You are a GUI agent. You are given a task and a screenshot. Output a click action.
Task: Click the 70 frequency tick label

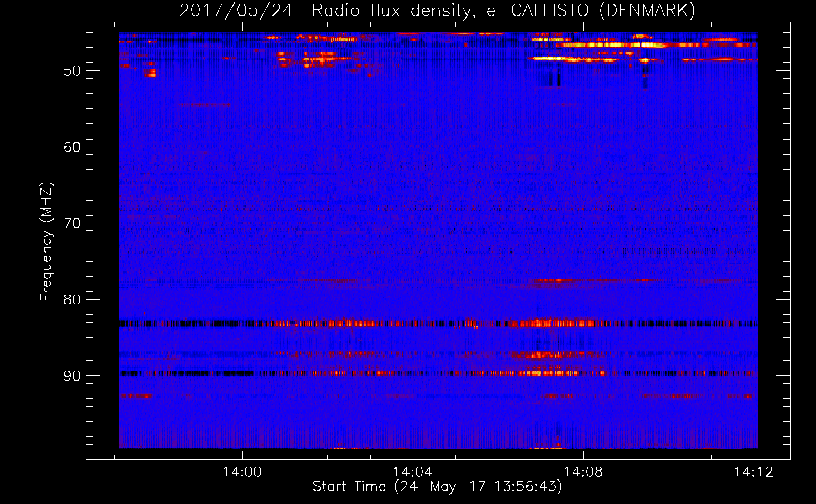pos(72,223)
